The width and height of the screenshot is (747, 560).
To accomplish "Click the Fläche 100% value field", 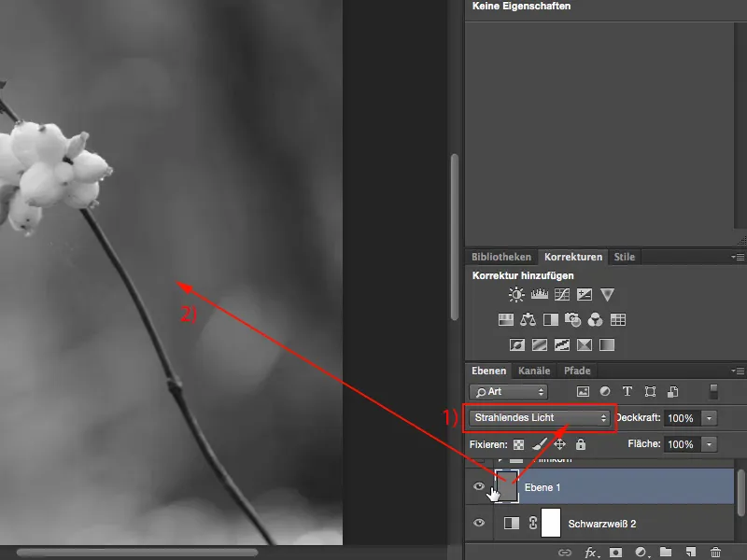I will coord(683,444).
